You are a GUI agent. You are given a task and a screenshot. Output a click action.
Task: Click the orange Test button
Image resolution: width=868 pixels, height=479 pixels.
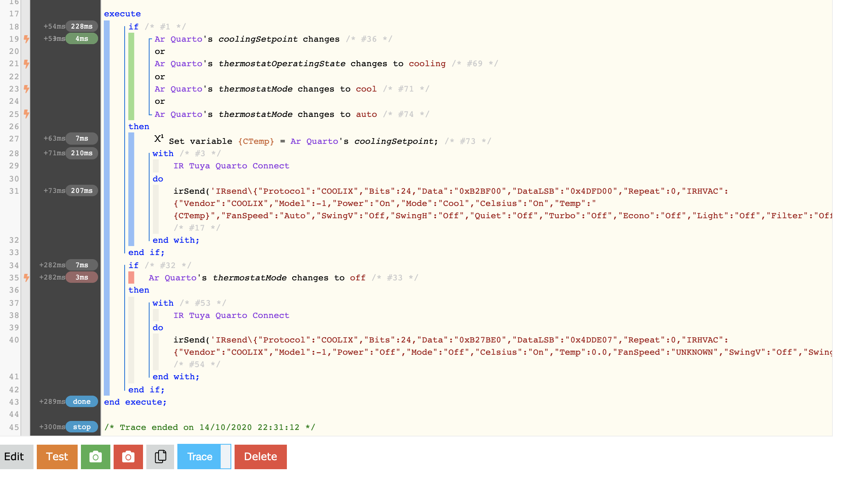(57, 457)
